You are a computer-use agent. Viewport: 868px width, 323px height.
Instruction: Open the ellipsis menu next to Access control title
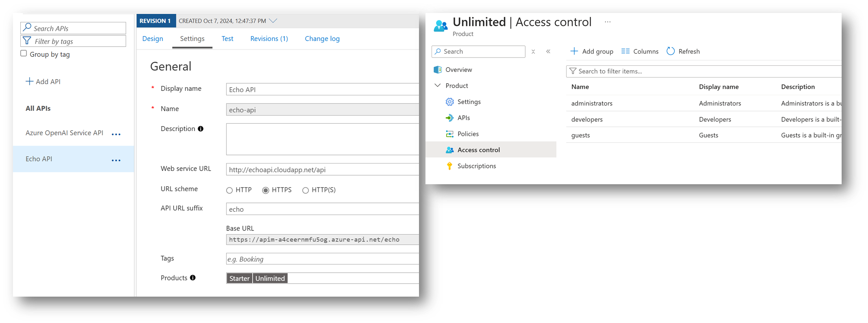(607, 22)
